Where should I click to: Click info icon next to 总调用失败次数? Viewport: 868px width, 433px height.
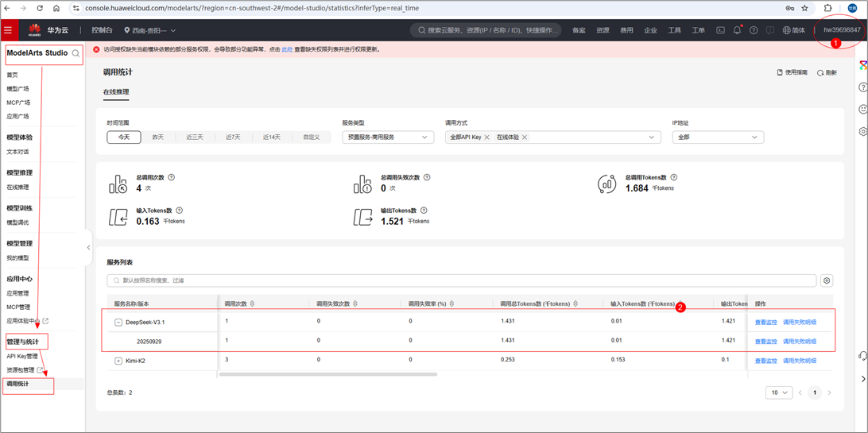tap(427, 177)
